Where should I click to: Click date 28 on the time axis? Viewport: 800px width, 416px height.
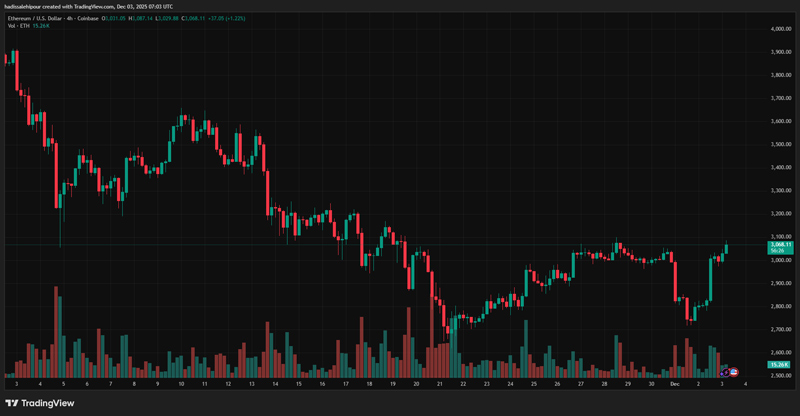pos(604,383)
